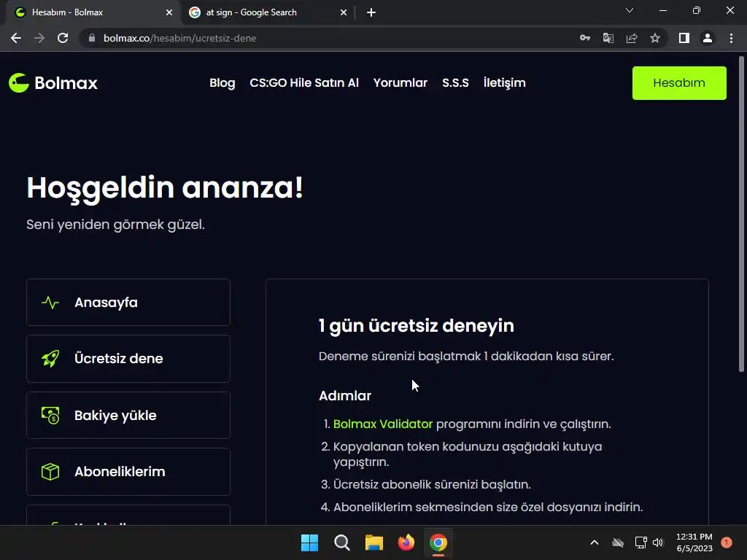Click the green Hesabım button
Image resolution: width=747 pixels, height=560 pixels.
[679, 83]
